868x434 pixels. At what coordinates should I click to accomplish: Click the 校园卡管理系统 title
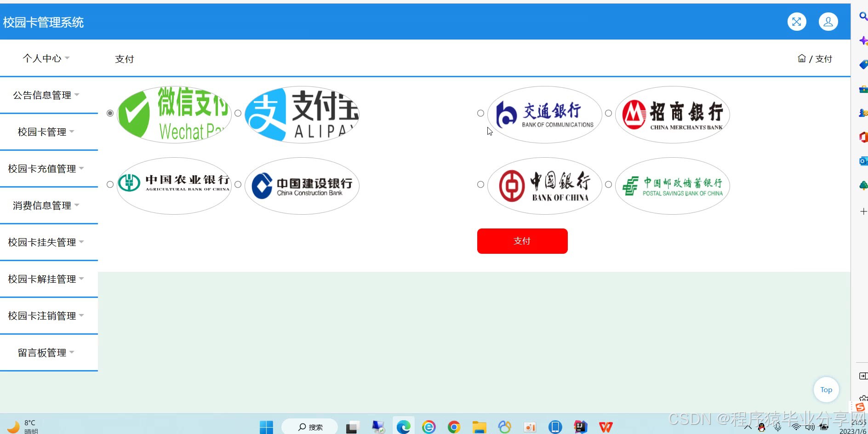(43, 22)
